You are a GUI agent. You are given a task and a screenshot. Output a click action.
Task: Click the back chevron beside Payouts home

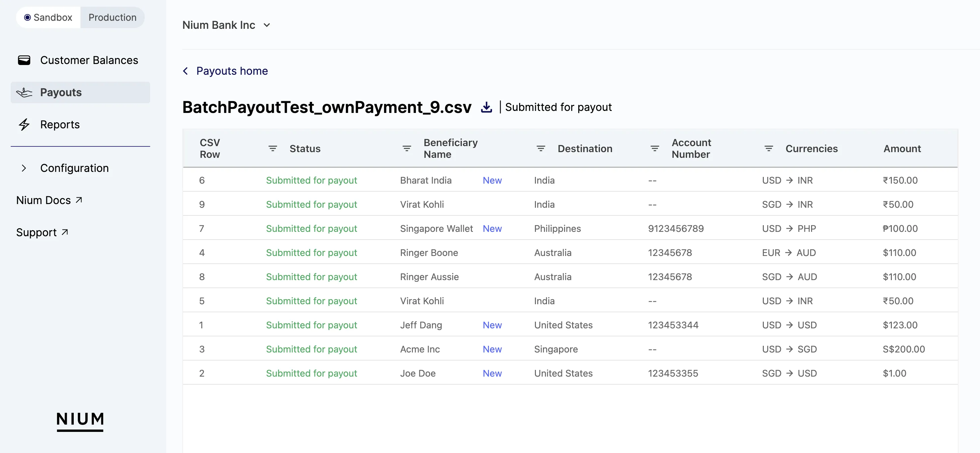185,71
